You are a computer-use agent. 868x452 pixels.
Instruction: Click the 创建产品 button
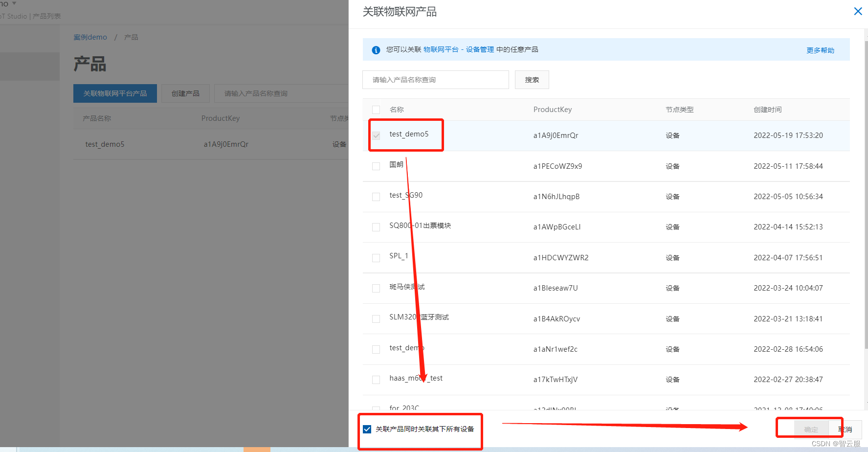pyautogui.click(x=185, y=93)
